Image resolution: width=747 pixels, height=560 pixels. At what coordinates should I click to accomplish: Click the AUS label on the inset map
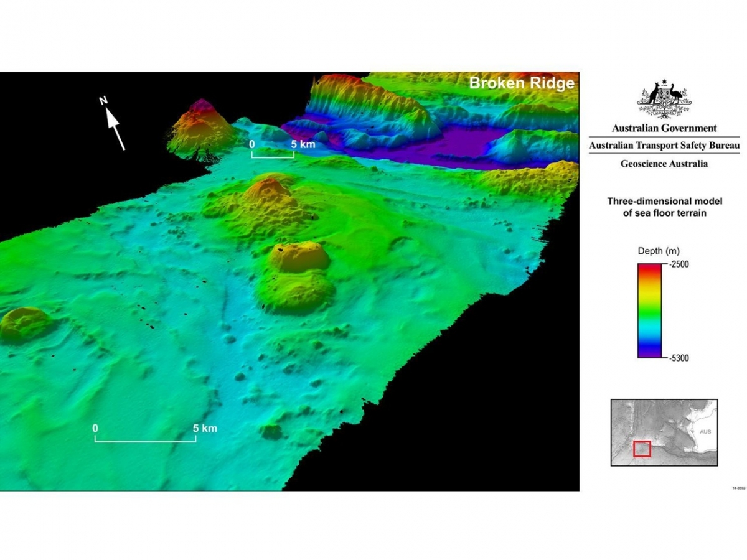705,431
